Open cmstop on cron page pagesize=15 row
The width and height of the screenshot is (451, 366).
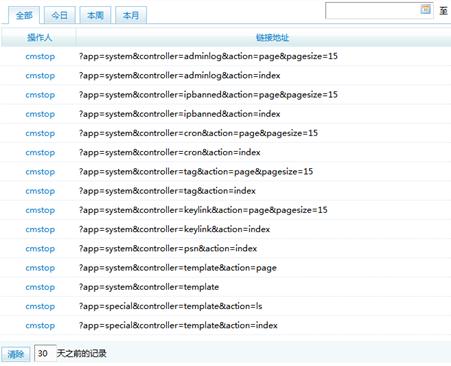[x=40, y=133]
